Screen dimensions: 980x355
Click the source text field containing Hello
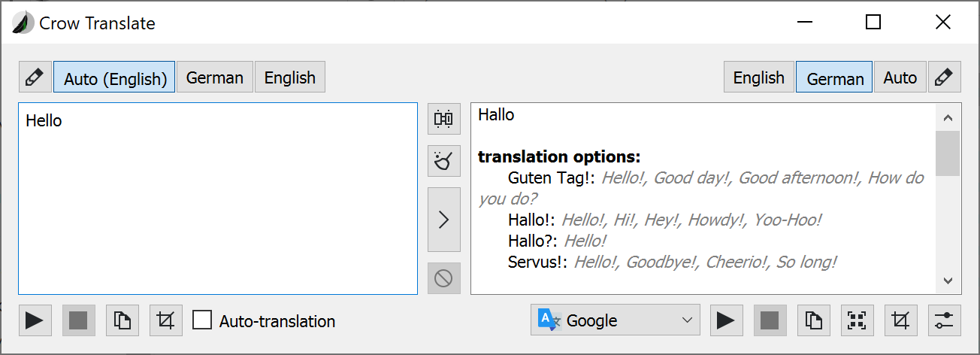pyautogui.click(x=218, y=199)
